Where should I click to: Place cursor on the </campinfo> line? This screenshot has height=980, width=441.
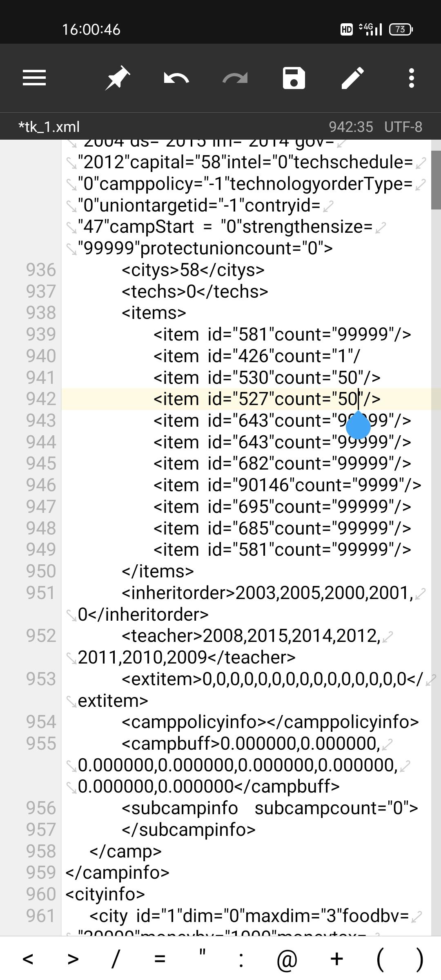(117, 873)
